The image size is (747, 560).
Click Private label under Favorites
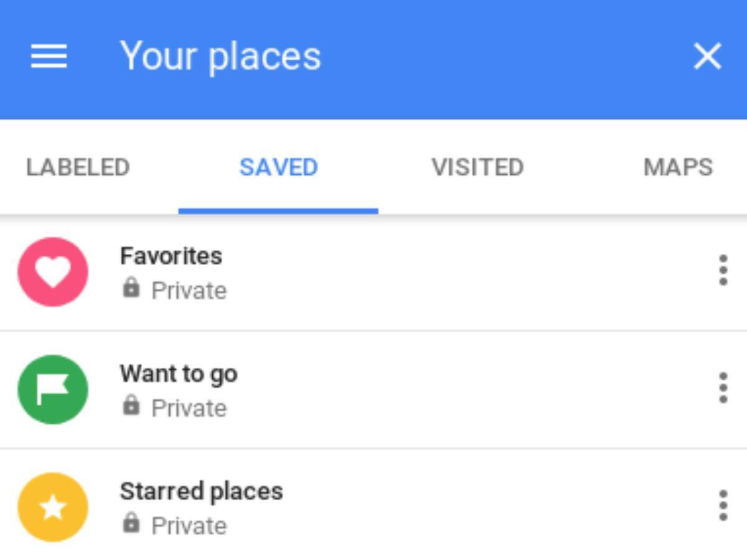pos(189,291)
